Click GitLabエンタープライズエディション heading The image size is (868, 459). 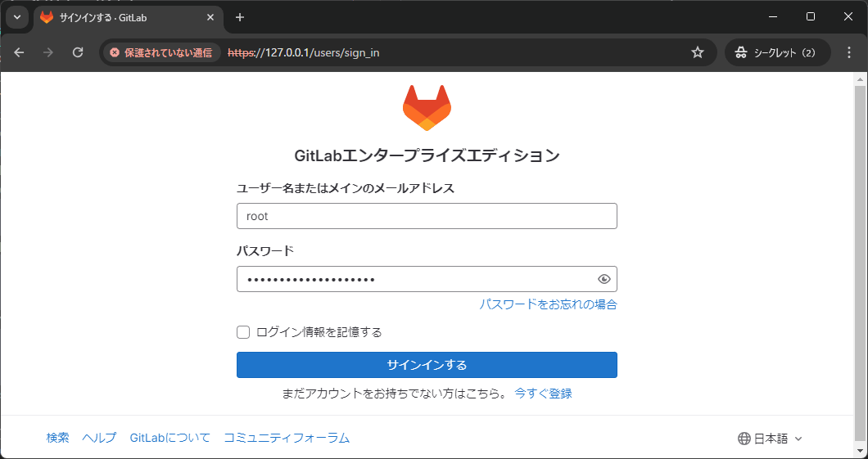pyautogui.click(x=427, y=155)
